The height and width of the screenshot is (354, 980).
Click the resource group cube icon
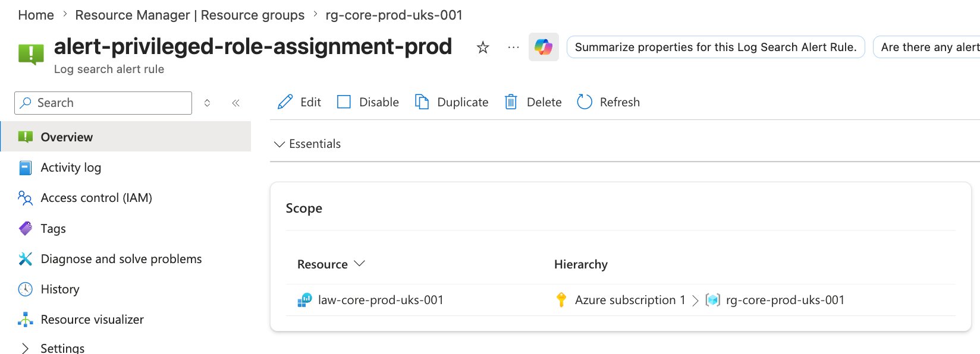[712, 300]
